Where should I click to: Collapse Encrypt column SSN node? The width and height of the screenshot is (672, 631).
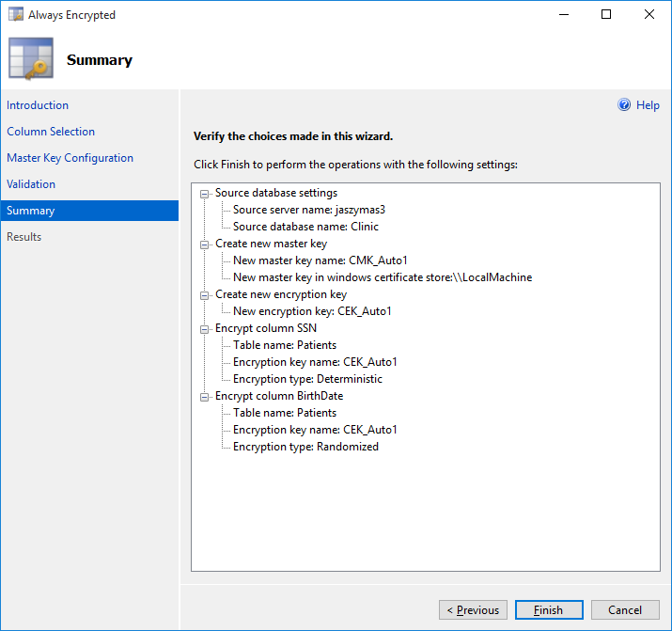tap(205, 329)
